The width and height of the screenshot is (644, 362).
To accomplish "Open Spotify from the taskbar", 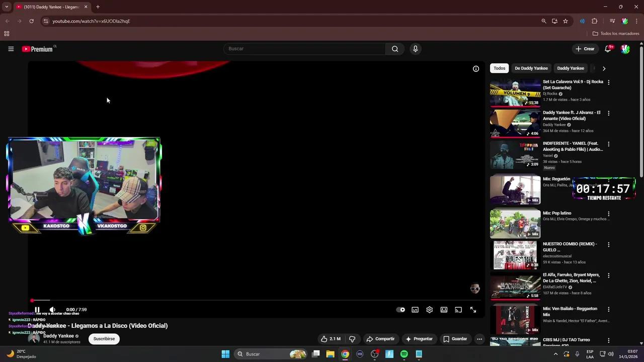I will [x=404, y=354].
